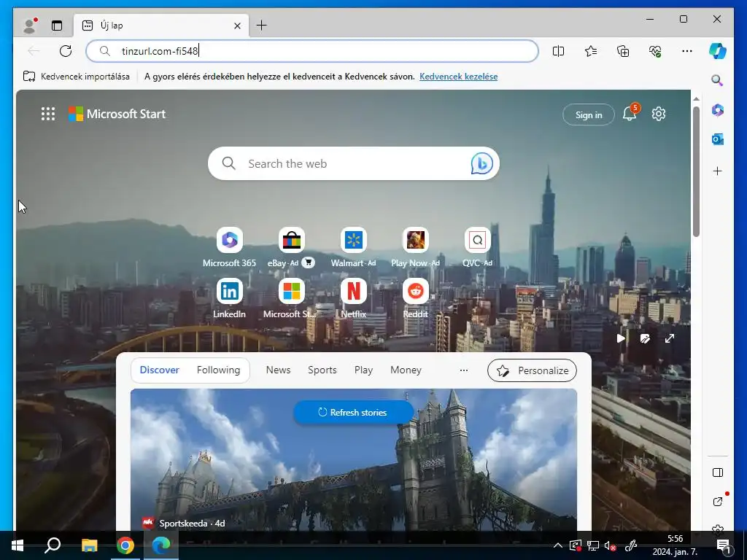This screenshot has width=747, height=560.
Task: Click the open link in sidebar icon
Action: [718, 502]
